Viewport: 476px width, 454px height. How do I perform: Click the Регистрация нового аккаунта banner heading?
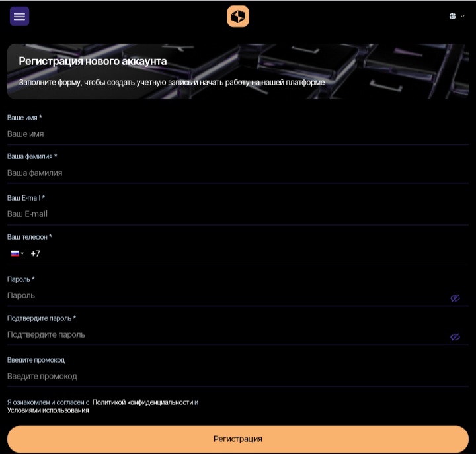point(93,62)
